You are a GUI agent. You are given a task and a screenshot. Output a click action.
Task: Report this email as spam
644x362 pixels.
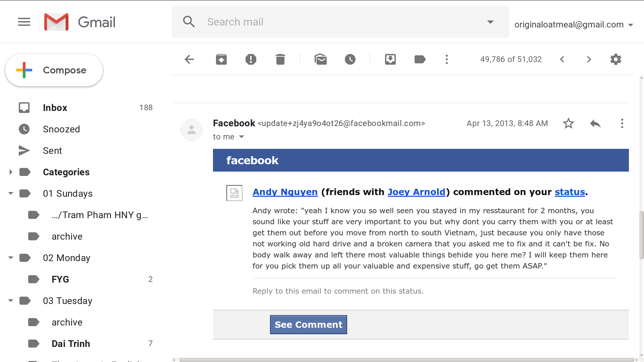[251, 59]
